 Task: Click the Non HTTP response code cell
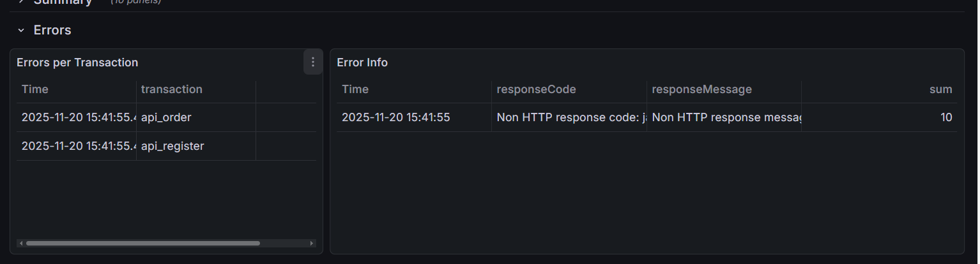pos(569,117)
